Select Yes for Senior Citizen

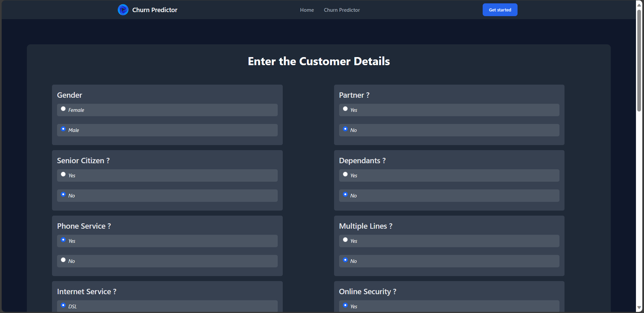pos(63,174)
